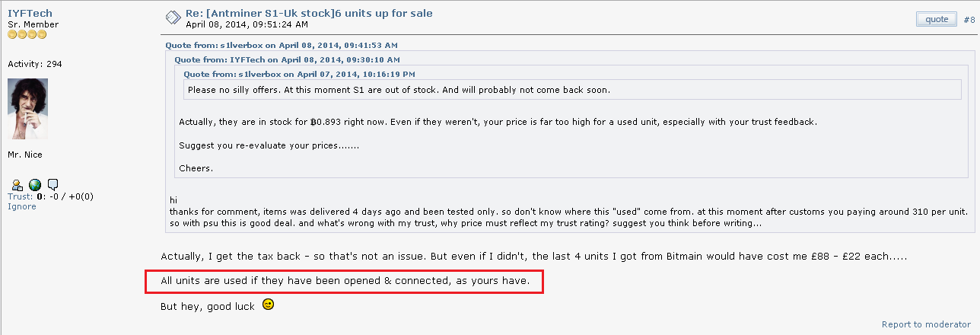Click the gold star rank icons

[27, 34]
